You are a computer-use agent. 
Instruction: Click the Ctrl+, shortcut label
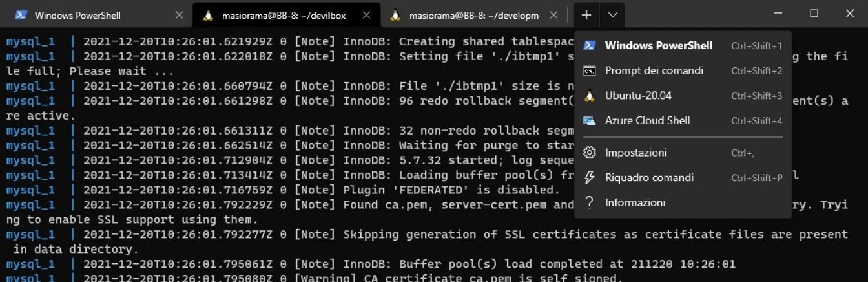[743, 153]
